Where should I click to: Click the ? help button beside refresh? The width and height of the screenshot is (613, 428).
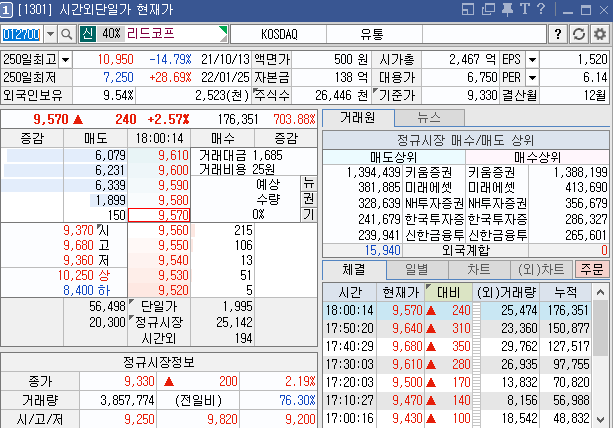coord(557,34)
